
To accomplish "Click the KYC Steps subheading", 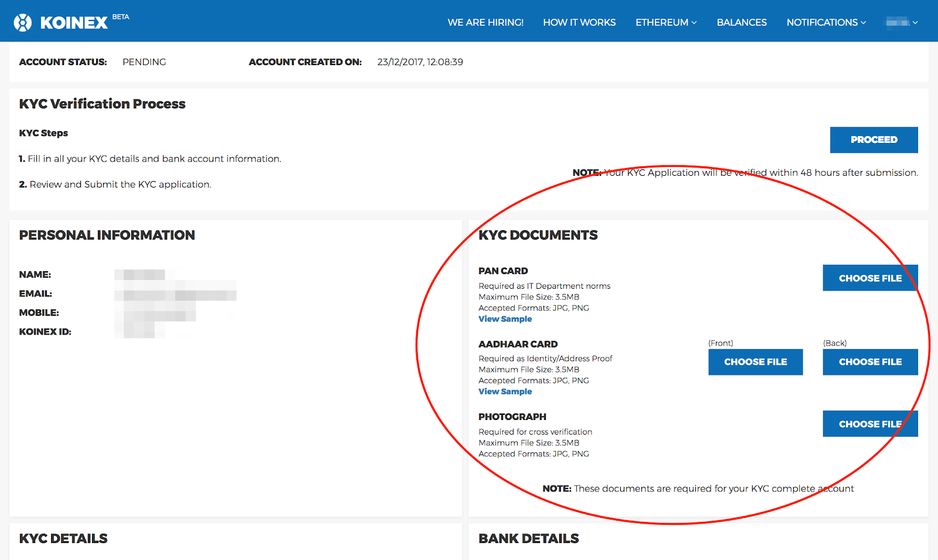I will pos(43,133).
